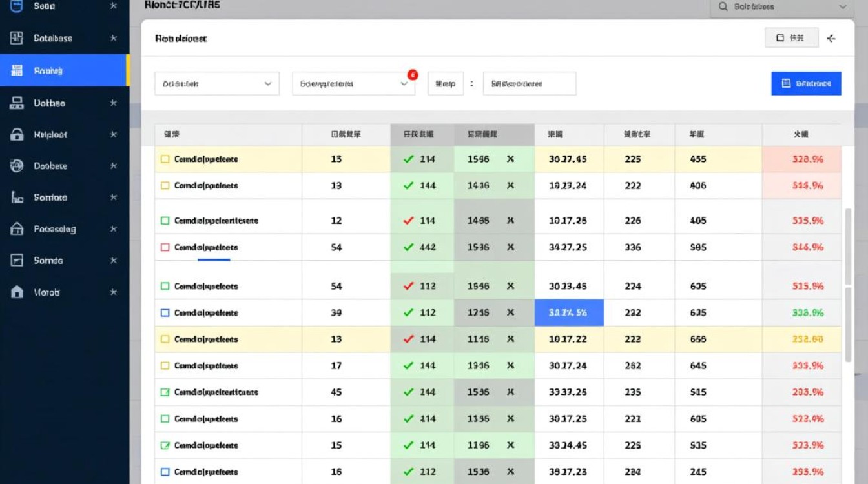The height and width of the screenshot is (484, 868).
Task: Open the Pabosolog sidebar item
Action: [65, 228]
